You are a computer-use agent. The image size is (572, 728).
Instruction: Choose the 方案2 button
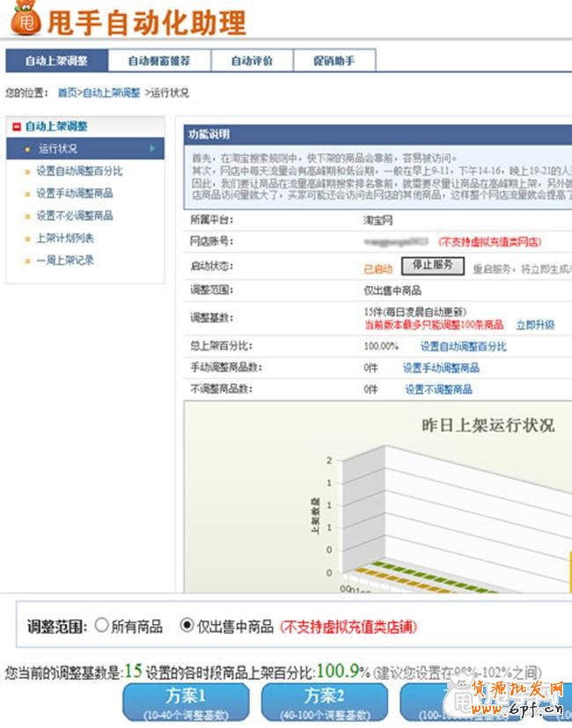click(325, 702)
